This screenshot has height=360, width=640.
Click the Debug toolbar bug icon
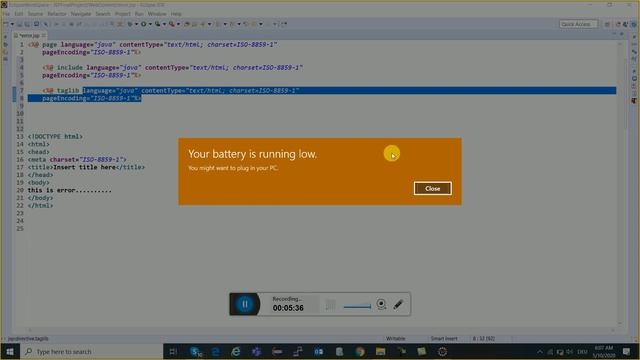[x=130, y=24]
